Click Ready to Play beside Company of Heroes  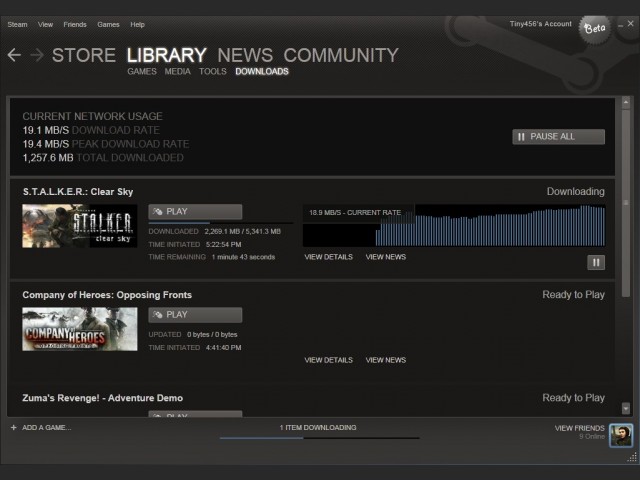pyautogui.click(x=573, y=295)
